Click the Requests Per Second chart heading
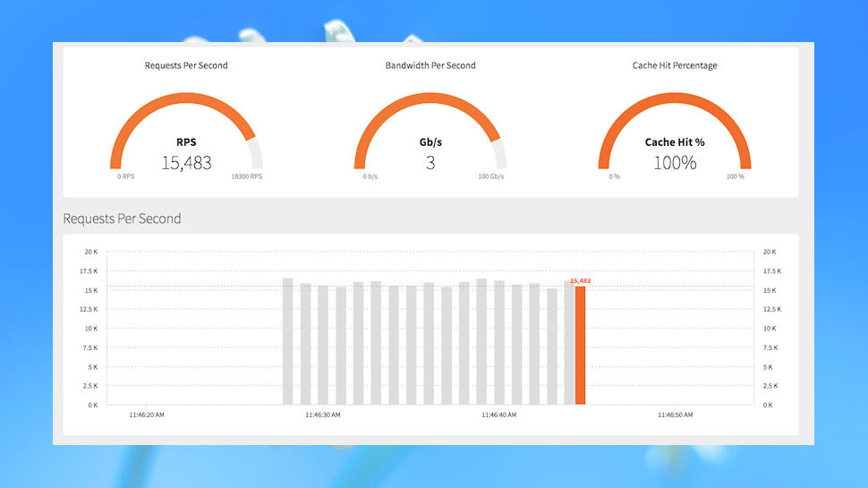 coord(122,218)
